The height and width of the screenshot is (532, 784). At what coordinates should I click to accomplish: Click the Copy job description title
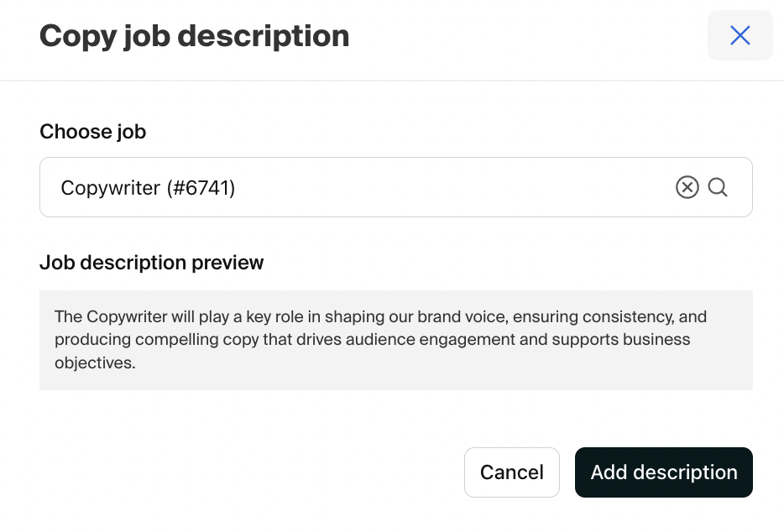pyautogui.click(x=194, y=35)
